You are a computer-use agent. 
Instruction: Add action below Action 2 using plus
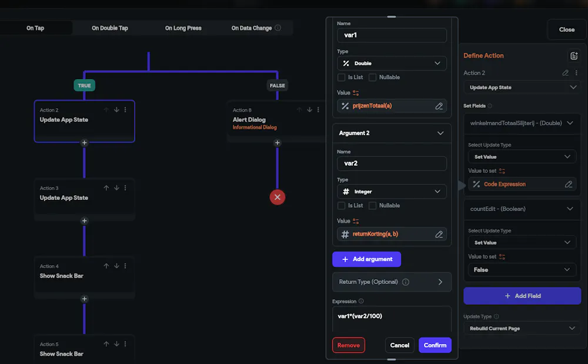coord(84,143)
